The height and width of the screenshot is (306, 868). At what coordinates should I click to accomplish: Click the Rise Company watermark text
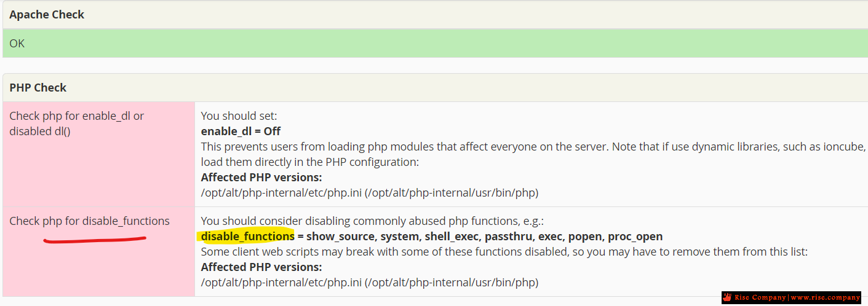(x=760, y=297)
